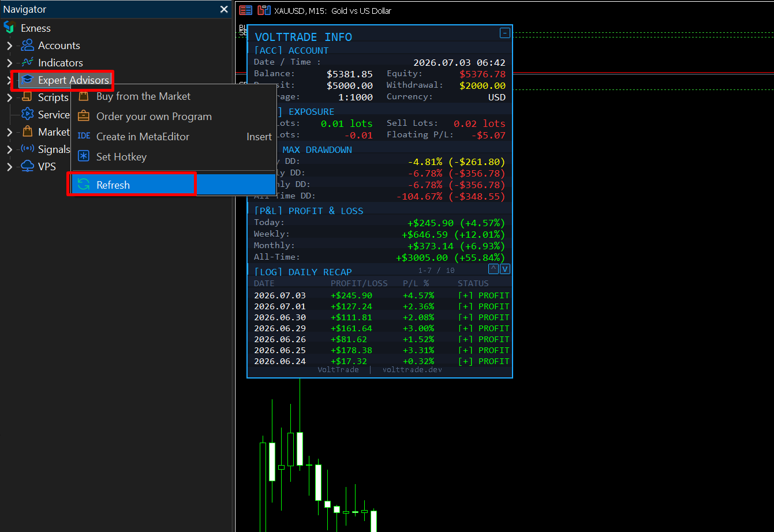Click the red-blue chart grid icon in title
Viewport: 774px width, 532px height.
pyautogui.click(x=246, y=10)
